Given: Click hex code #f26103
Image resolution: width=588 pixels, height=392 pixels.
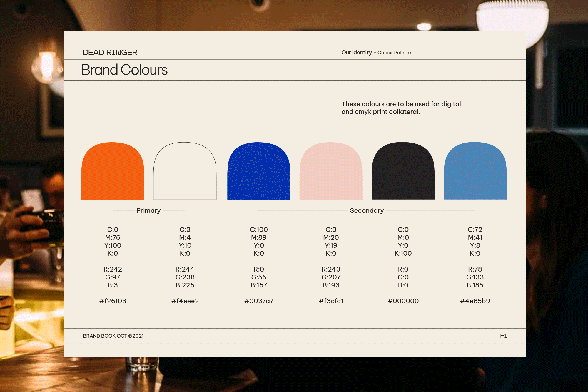Looking at the screenshot, I should coord(113,301).
